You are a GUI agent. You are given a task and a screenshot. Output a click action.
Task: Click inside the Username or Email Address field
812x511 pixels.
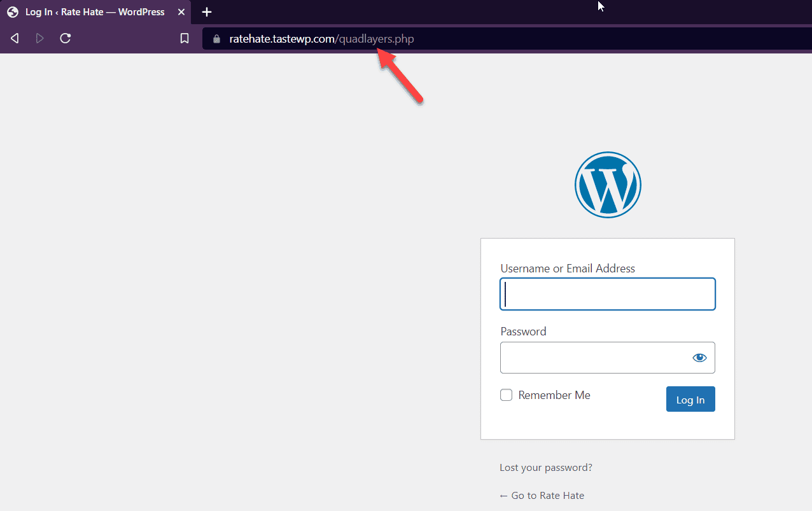607,293
